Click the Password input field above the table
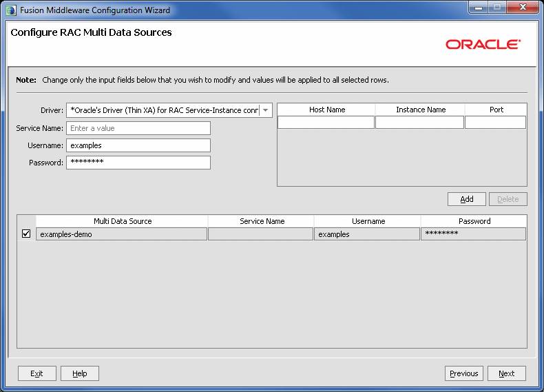The height and width of the screenshot is (392, 544). coord(138,163)
